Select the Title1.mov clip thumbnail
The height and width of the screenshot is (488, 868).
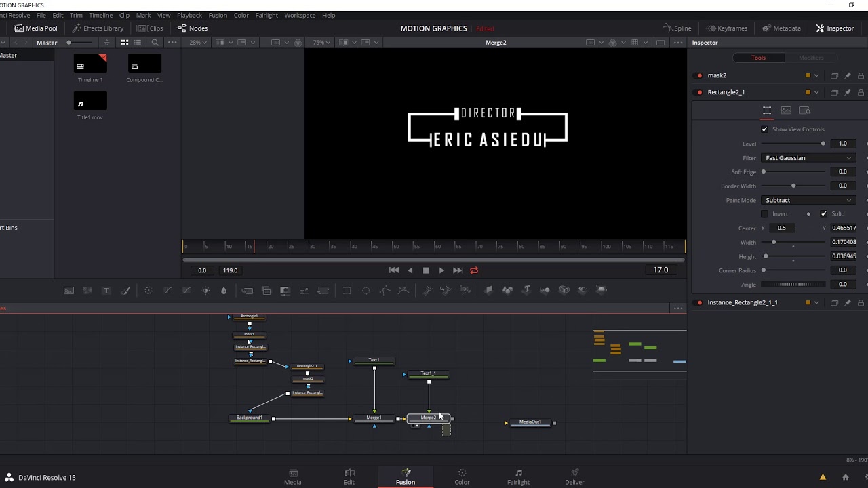90,102
